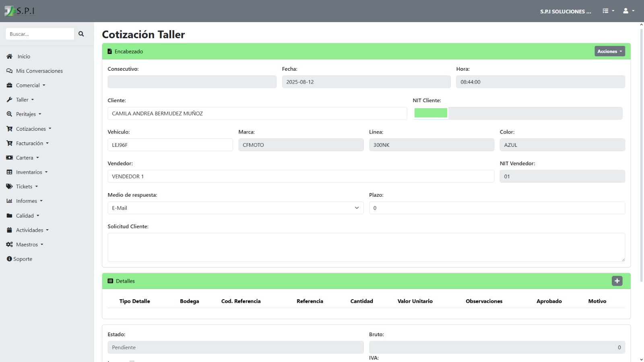
Task: Click the Calidad folder icon
Action: (9, 216)
